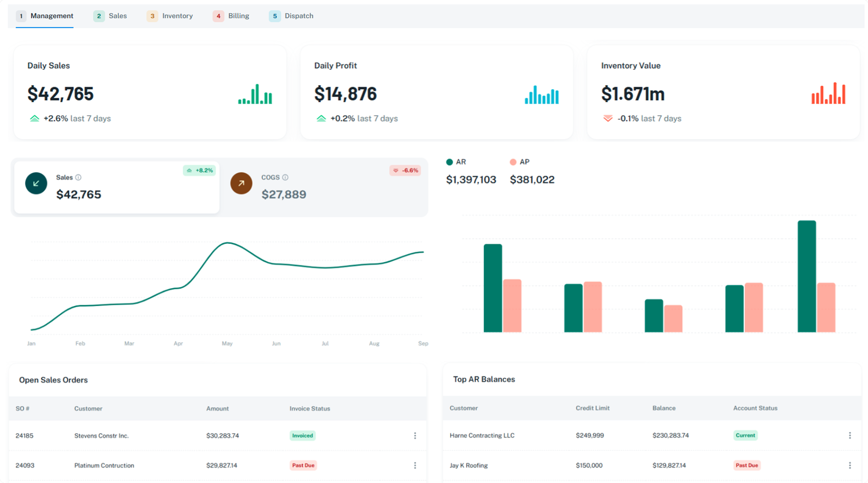
Task: Click the tallest green AR bar
Action: point(806,276)
